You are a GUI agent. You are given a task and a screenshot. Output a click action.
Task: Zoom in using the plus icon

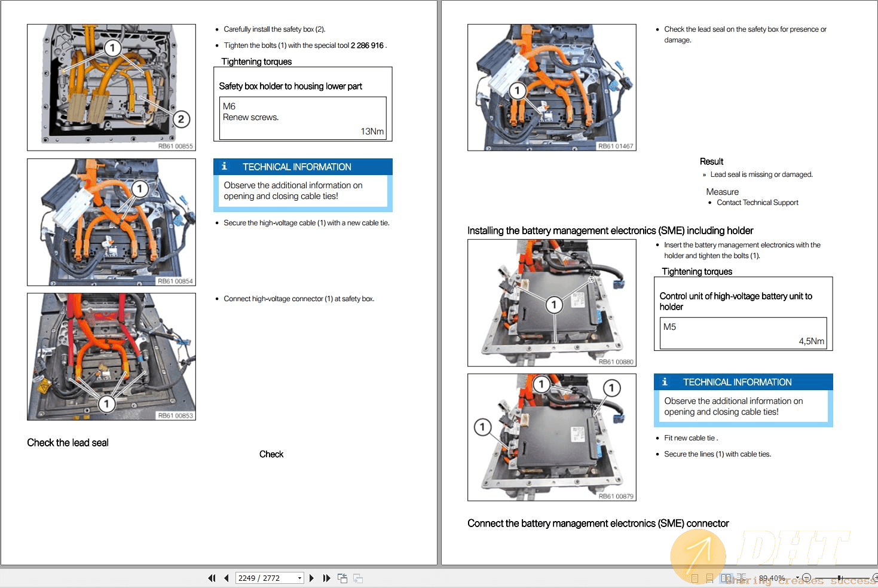tap(875, 577)
